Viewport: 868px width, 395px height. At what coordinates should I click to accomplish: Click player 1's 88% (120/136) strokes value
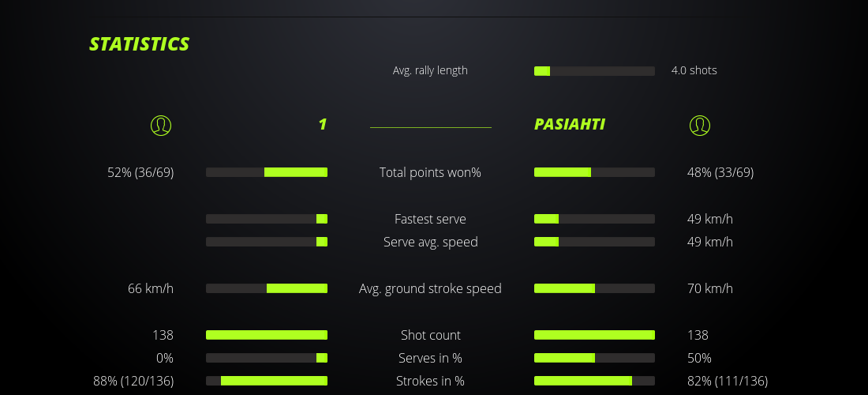coord(133,381)
